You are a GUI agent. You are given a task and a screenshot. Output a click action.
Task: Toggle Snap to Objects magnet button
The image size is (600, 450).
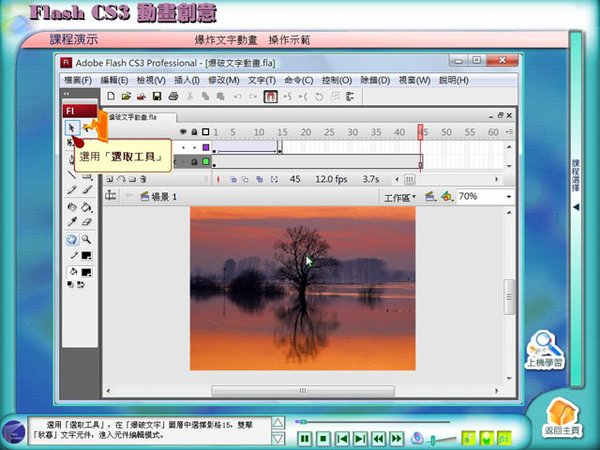tap(270, 96)
